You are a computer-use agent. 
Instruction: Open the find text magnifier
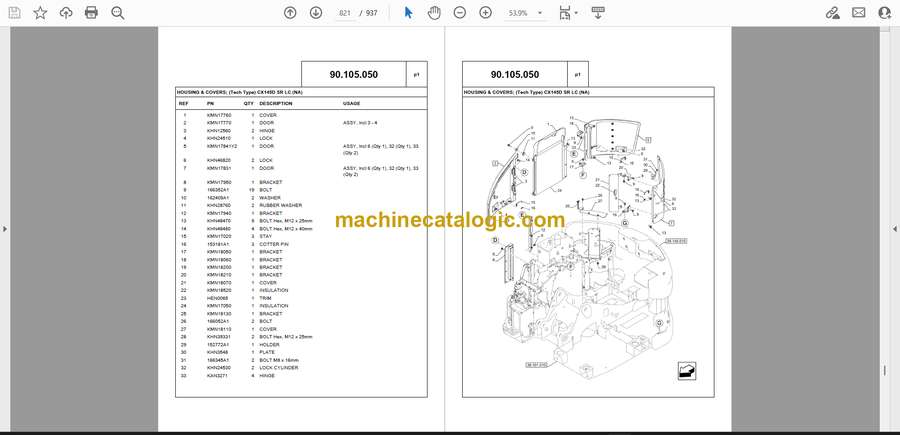[x=118, y=13]
